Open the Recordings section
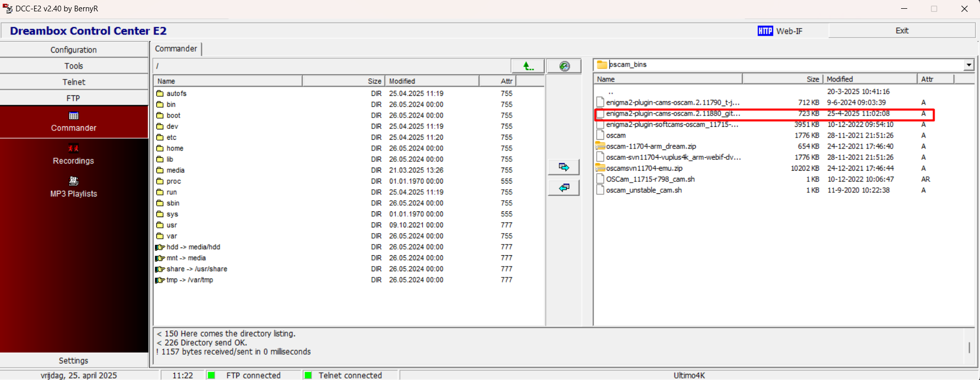The height and width of the screenshot is (380, 980). pos(74,155)
